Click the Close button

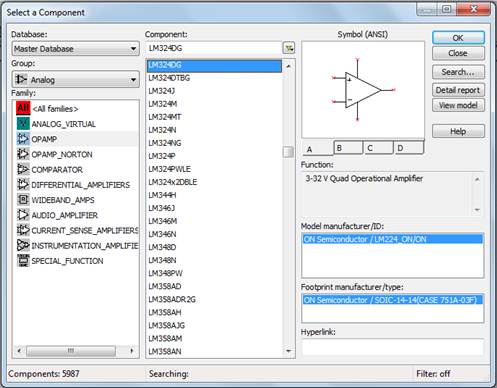pyautogui.click(x=458, y=53)
